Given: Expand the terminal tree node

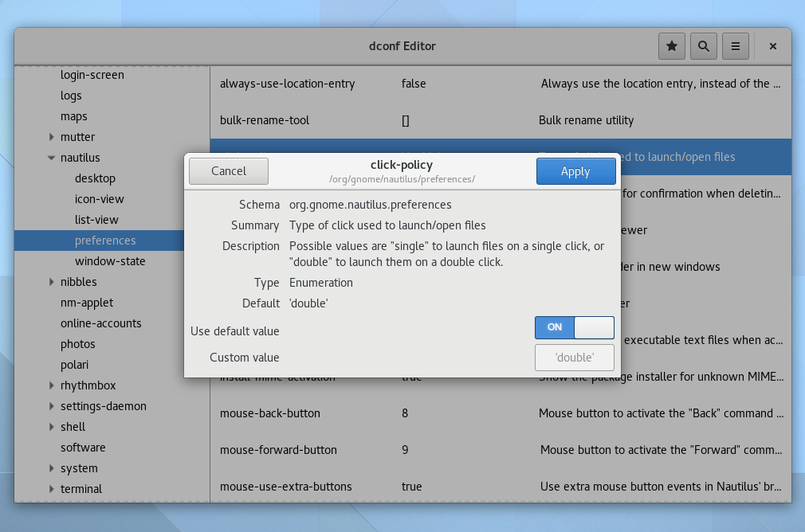Looking at the screenshot, I should point(51,489).
